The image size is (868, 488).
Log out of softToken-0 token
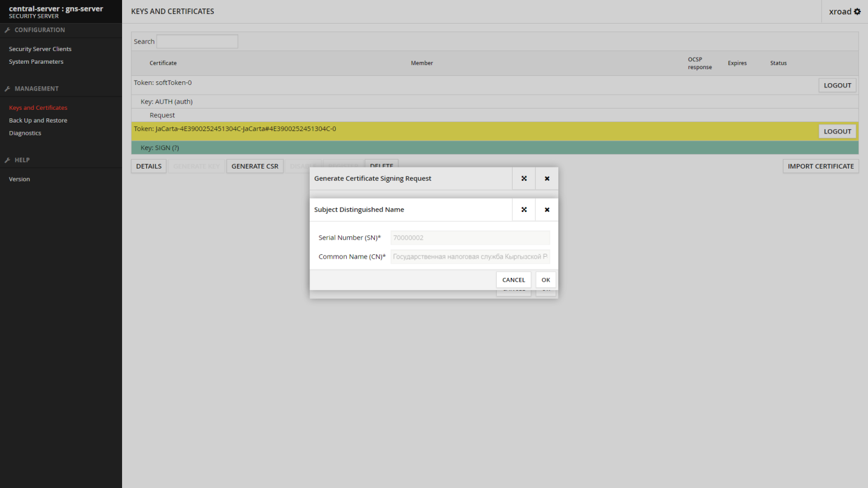(837, 86)
